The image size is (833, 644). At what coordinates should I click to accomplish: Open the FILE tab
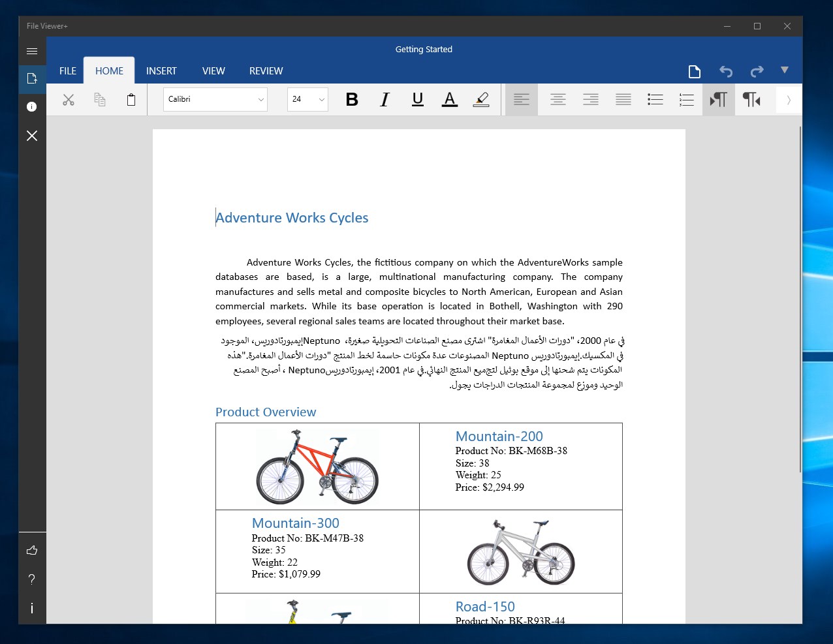click(x=68, y=70)
